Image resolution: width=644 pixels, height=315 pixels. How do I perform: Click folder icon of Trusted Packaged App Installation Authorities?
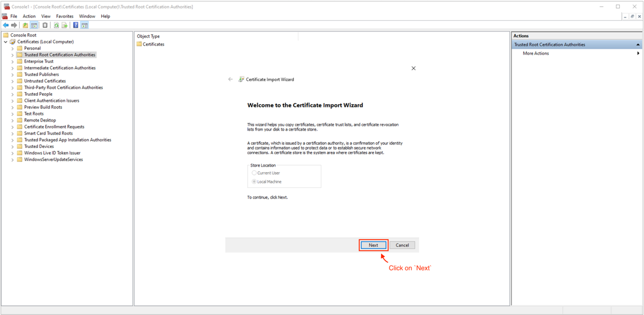point(19,140)
